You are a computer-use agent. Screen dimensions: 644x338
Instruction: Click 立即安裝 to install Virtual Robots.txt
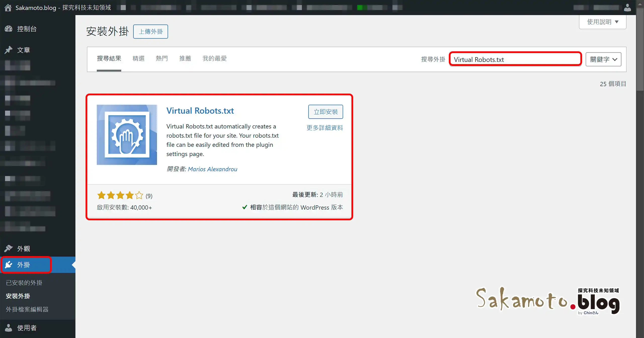(326, 112)
